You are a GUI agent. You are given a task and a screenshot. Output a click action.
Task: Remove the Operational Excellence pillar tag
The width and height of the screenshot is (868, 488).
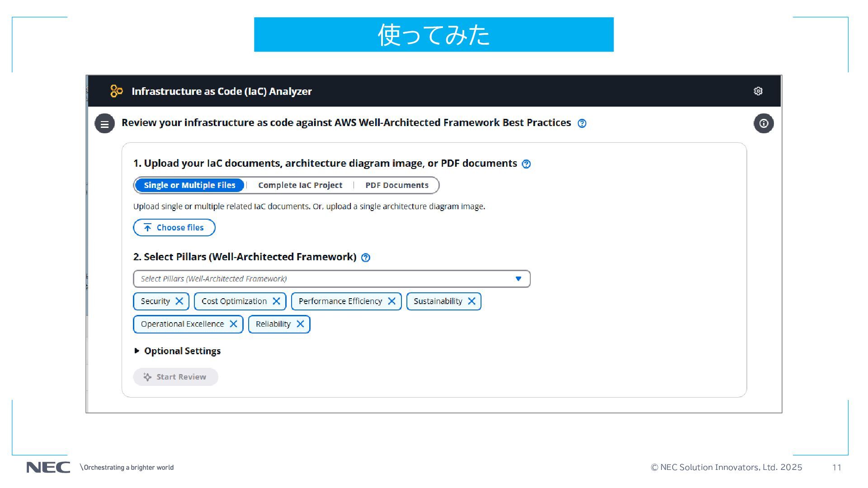click(233, 324)
